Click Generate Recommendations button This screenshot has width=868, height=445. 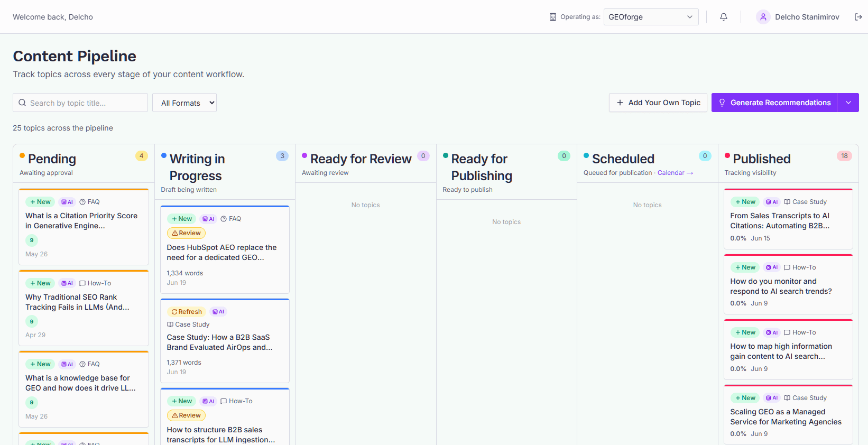pyautogui.click(x=775, y=103)
